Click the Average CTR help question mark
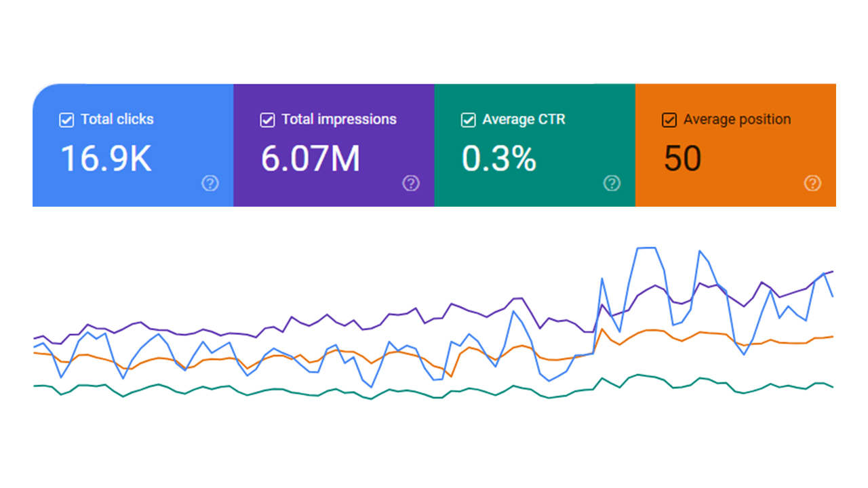The height and width of the screenshot is (488, 868). click(612, 183)
